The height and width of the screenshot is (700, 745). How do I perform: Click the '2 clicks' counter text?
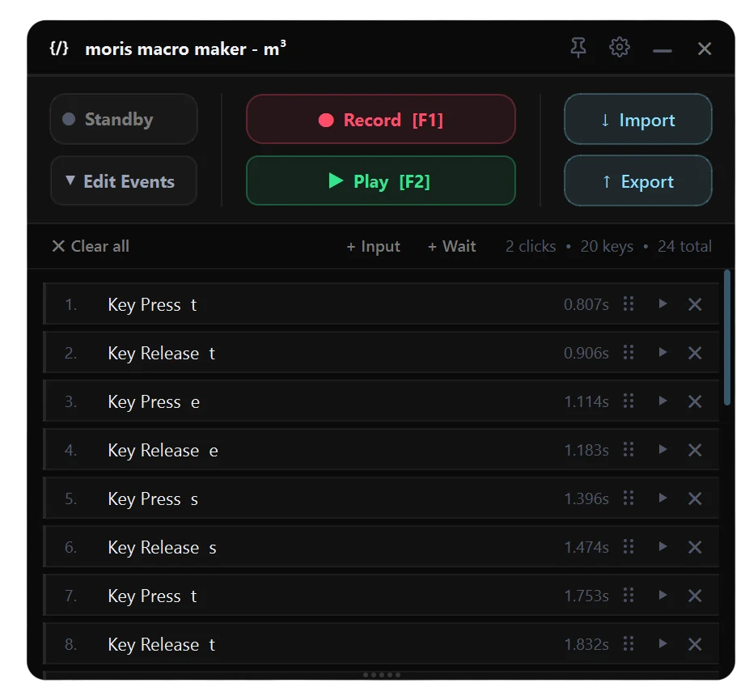[531, 246]
